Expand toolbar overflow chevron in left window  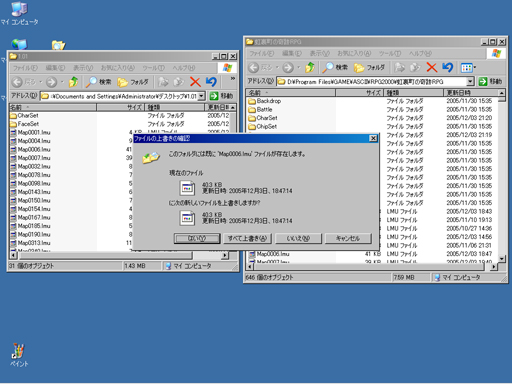(x=233, y=79)
